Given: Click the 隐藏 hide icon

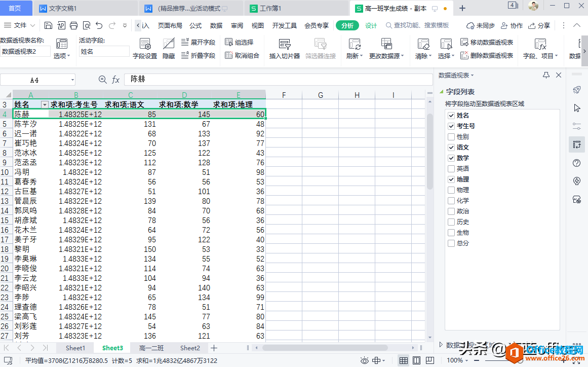Looking at the screenshot, I should point(169,49).
